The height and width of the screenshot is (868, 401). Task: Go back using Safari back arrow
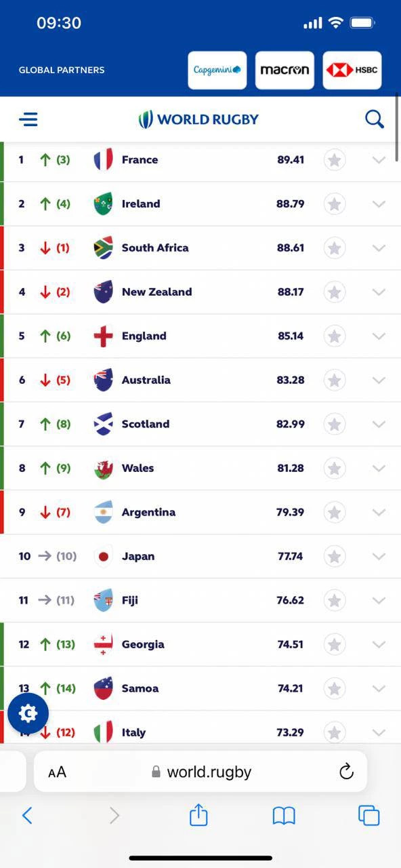(27, 815)
